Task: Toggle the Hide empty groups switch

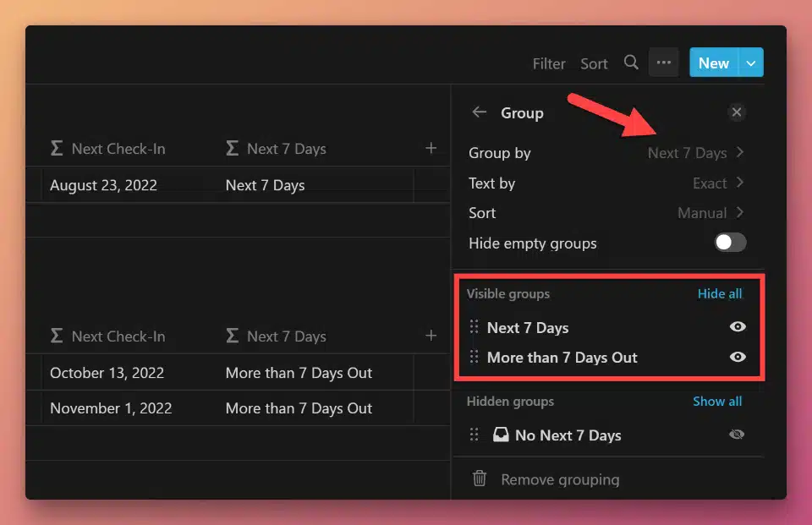Action: click(730, 243)
